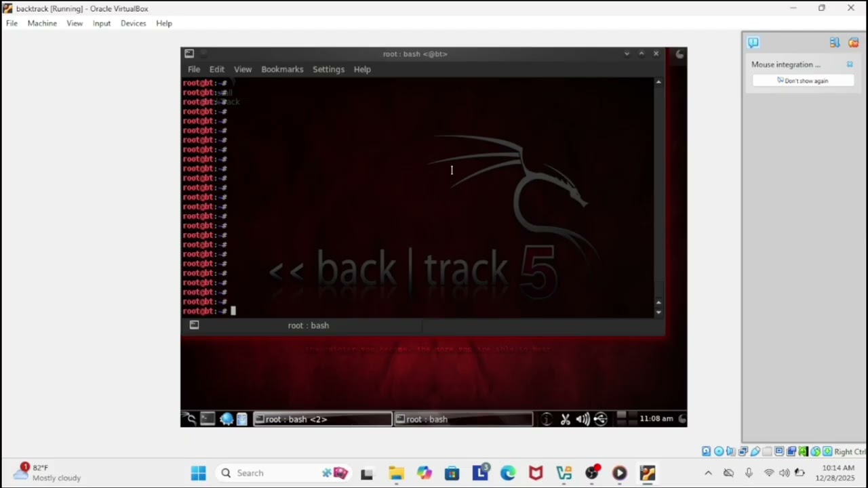Click VirtualBox hard disk activity indicator
The image size is (868, 488).
[707, 451]
